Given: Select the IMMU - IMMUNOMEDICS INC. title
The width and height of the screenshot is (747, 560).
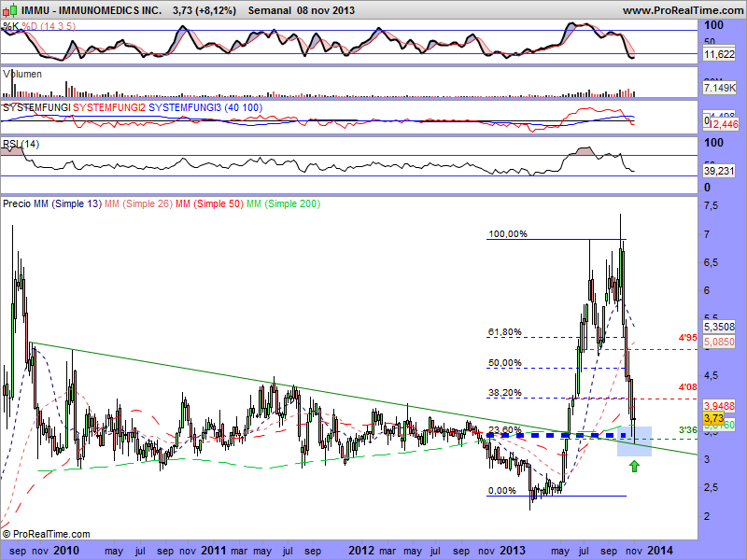Looking at the screenshot, I should [92, 10].
